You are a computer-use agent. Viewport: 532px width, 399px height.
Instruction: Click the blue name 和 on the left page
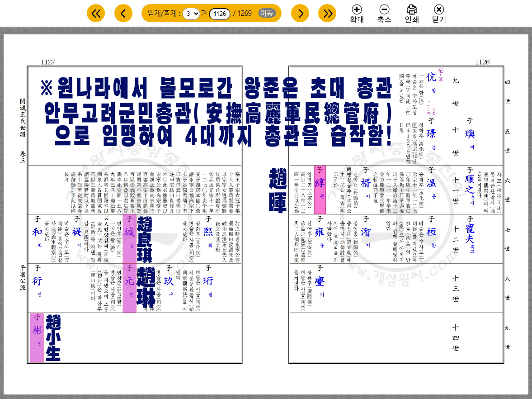[37, 232]
